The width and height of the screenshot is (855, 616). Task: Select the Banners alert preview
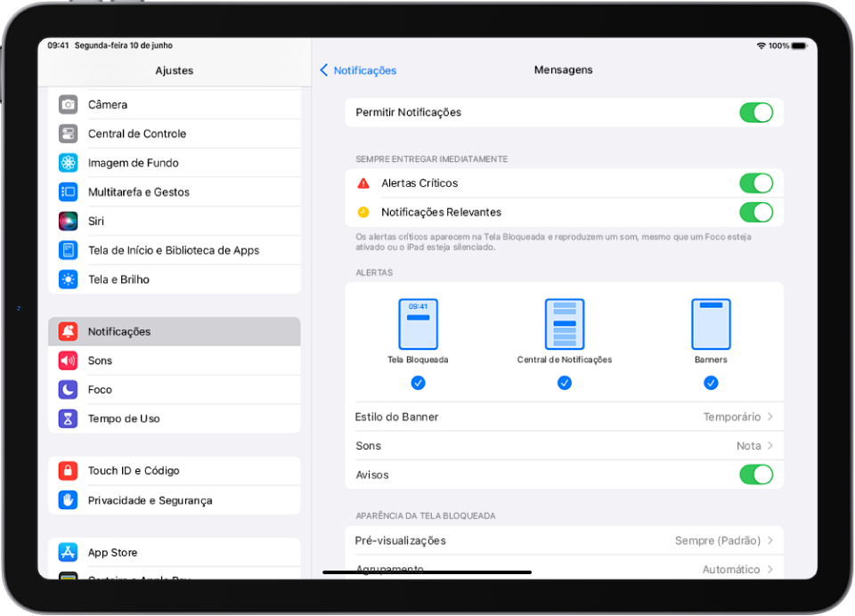tap(711, 324)
